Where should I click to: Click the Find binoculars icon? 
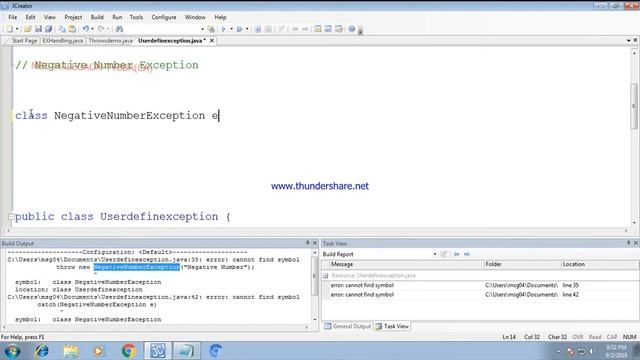pos(119,29)
